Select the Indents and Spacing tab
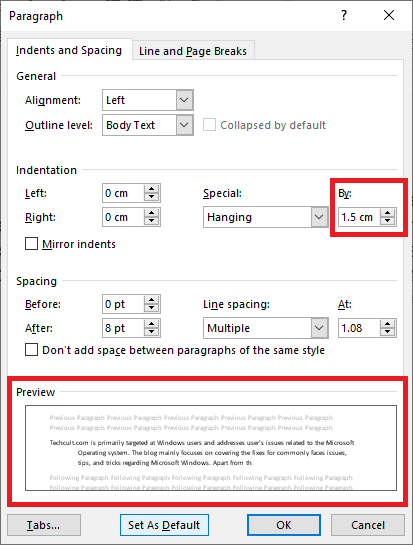The width and height of the screenshot is (413, 545). [69, 50]
